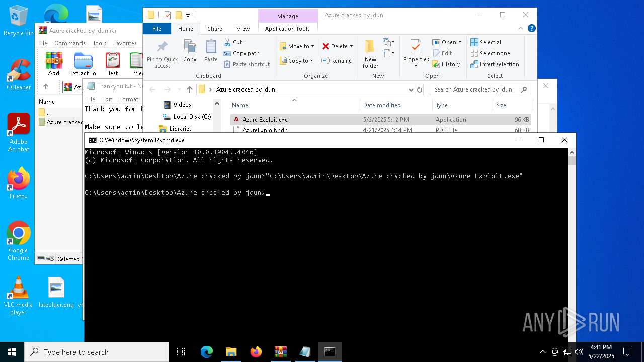Open Recycle Bin desktop icon
Image resolution: width=644 pixels, height=362 pixels.
pyautogui.click(x=19, y=21)
